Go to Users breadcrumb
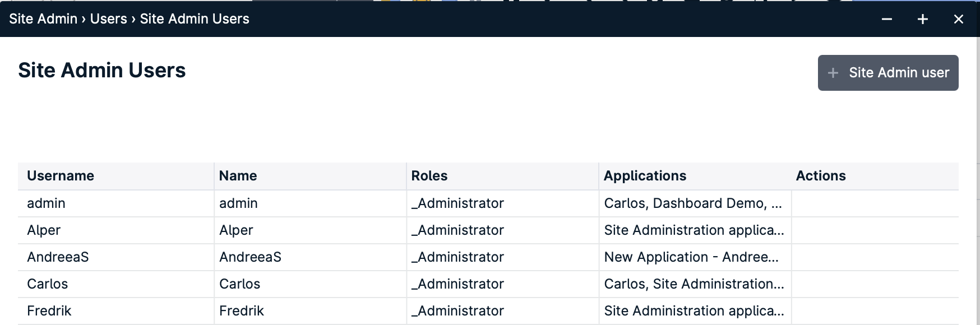The height and width of the screenshot is (325, 980). pos(109,18)
